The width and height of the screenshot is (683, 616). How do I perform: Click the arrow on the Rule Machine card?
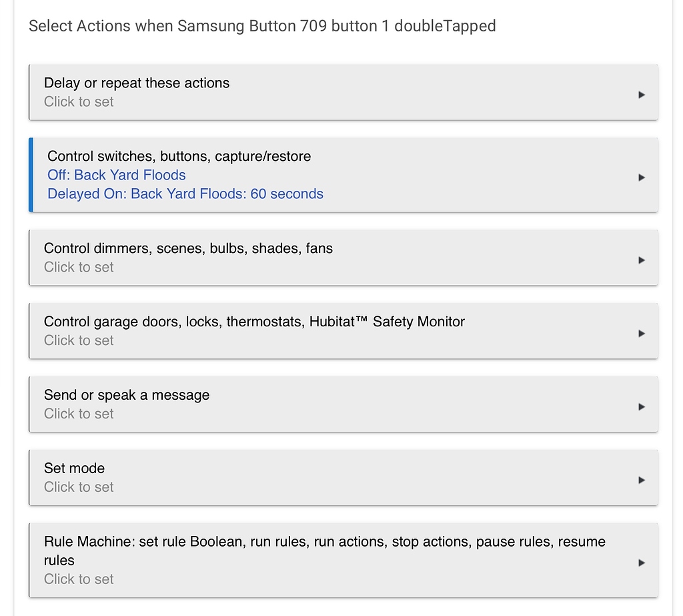coord(641,563)
